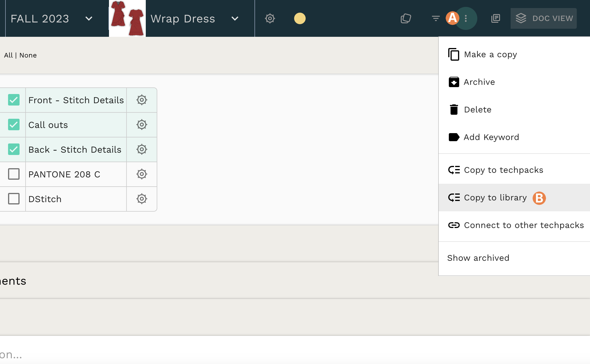The image size is (590, 364).
Task: Switch to DOC VIEW
Action: point(543,18)
